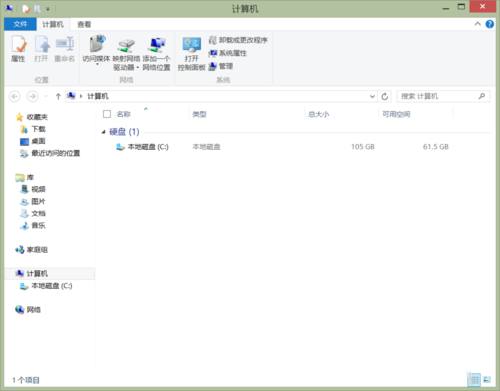The height and width of the screenshot is (391, 500).
Task: Open the 访问媒体 (Access media) icon
Action: (x=96, y=49)
